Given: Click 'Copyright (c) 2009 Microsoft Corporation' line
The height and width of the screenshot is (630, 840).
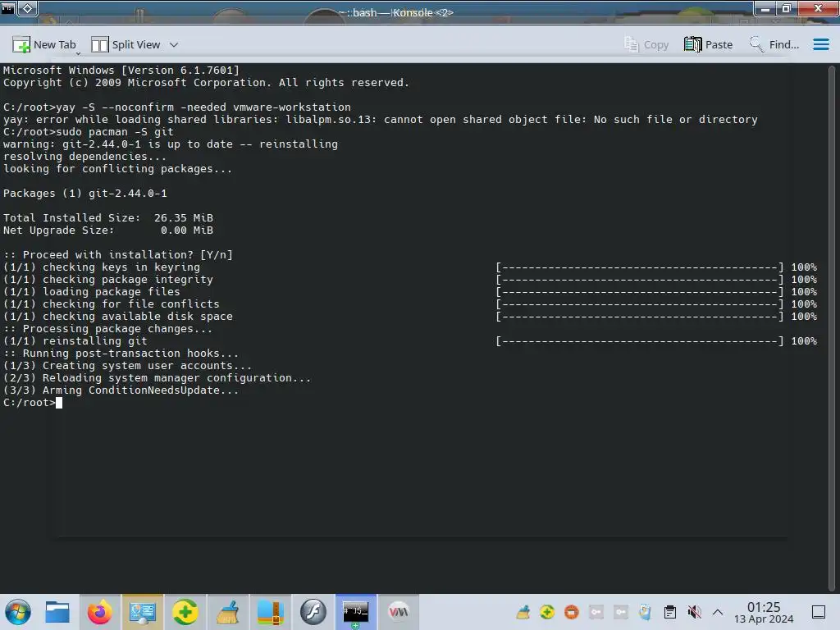Looking at the screenshot, I should (206, 83).
